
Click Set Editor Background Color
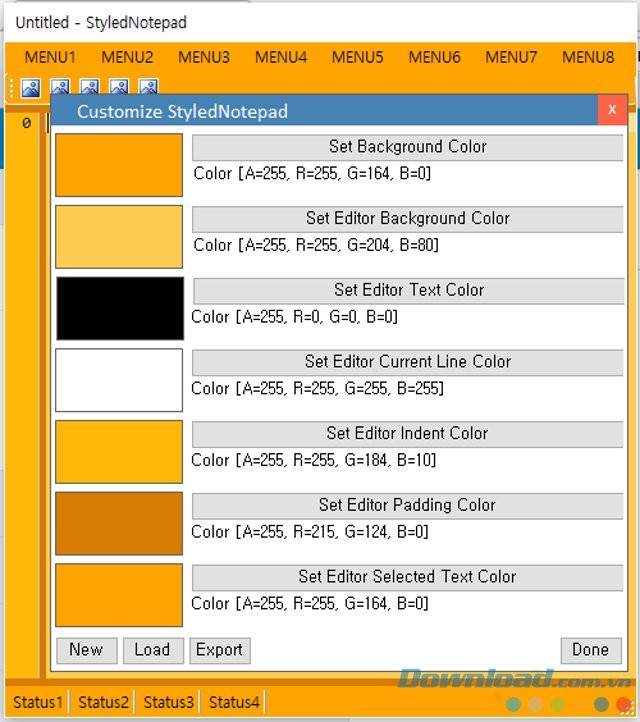(x=407, y=218)
